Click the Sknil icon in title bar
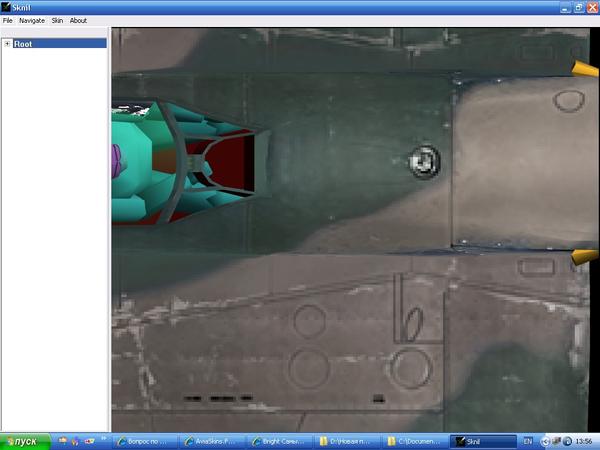Image resolution: width=600 pixels, height=450 pixels. click(x=5, y=7)
